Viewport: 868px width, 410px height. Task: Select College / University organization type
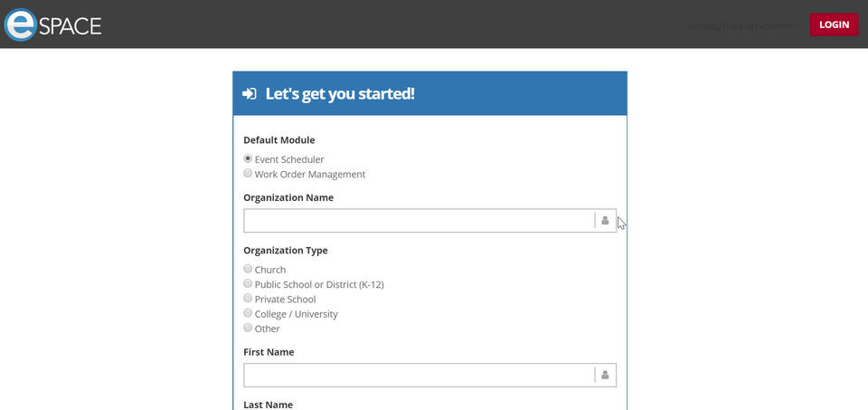pyautogui.click(x=248, y=313)
